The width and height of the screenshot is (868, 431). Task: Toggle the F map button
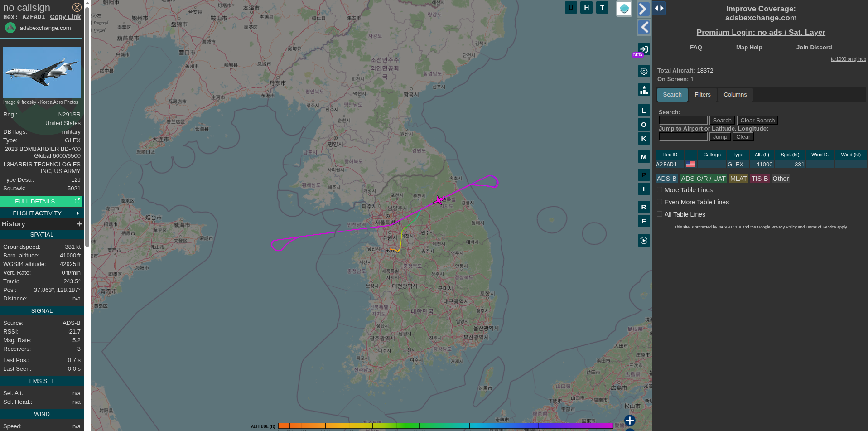(644, 221)
